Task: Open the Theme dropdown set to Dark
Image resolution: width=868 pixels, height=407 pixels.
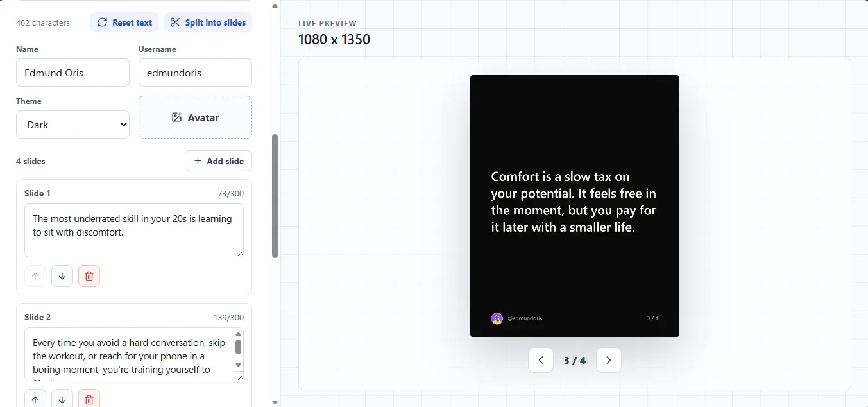Action: click(72, 125)
